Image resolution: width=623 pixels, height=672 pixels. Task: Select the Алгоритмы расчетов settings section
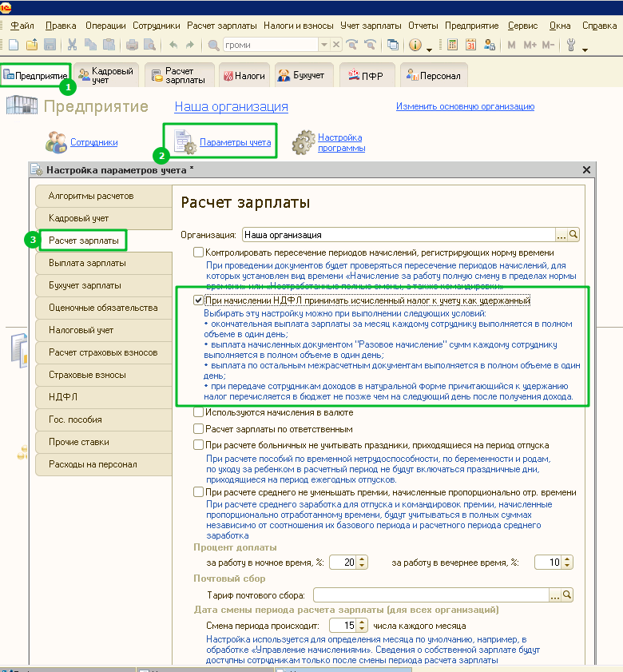pyautogui.click(x=104, y=196)
